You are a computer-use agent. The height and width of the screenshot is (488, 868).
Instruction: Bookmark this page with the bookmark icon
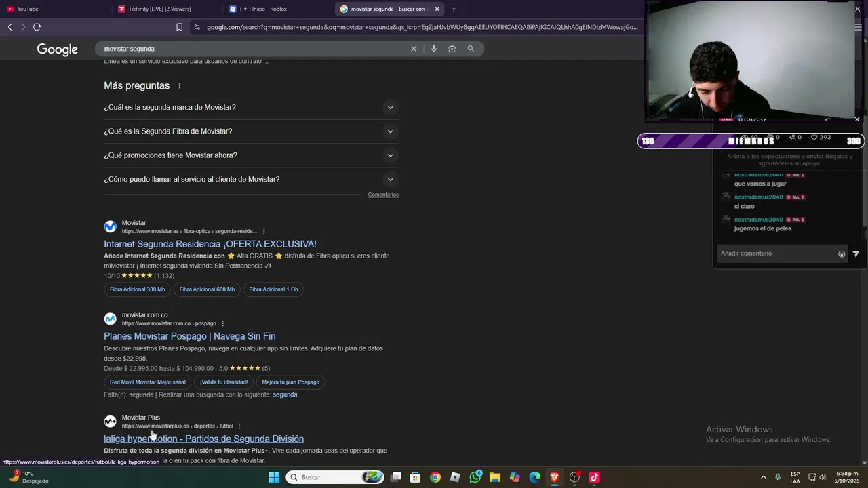[x=179, y=27]
